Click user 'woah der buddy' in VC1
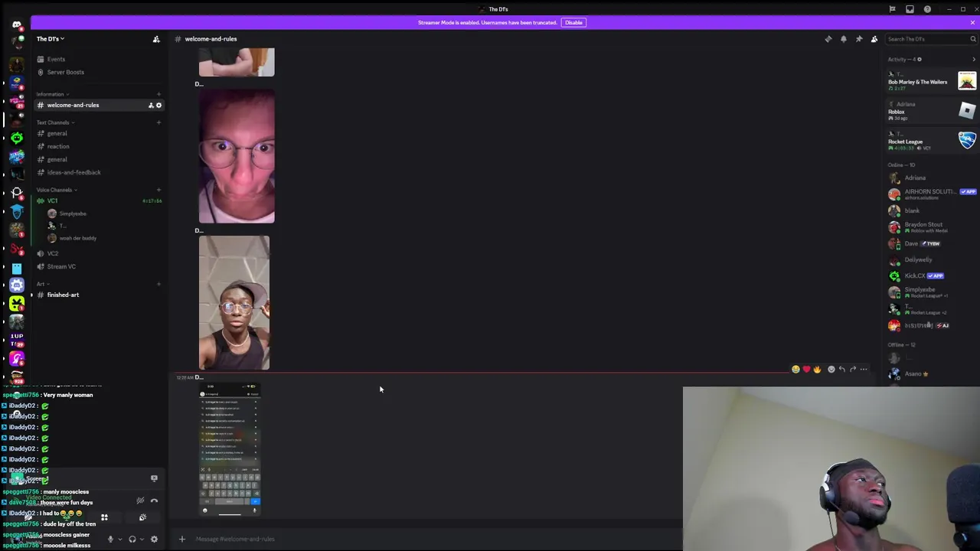This screenshot has height=551, width=980. coord(78,238)
